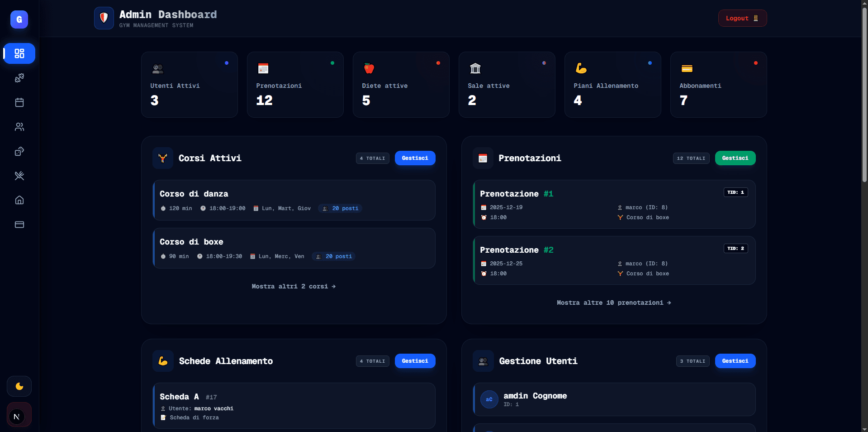Click the 12 TOTALI badge in Prenotazioni
This screenshot has height=432, width=868.
click(691, 158)
